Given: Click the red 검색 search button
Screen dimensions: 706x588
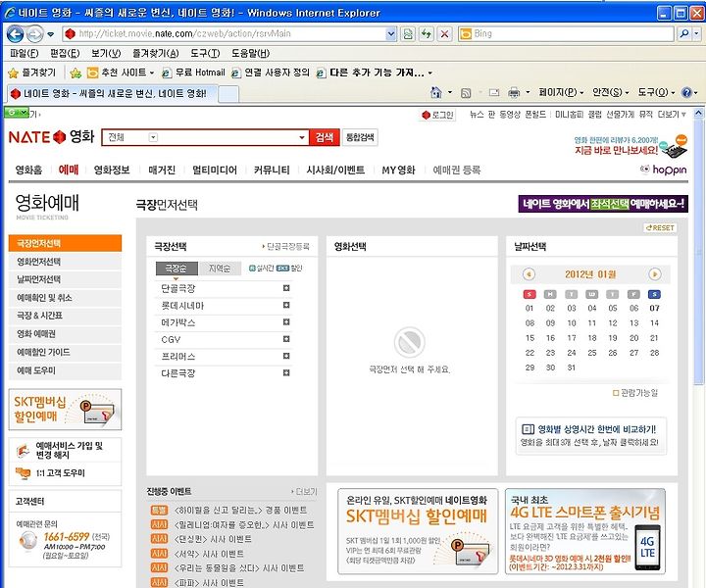Looking at the screenshot, I should 325,137.
